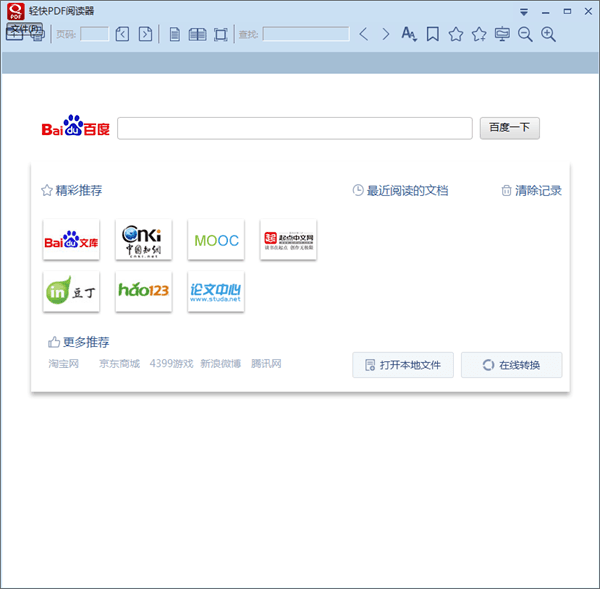
Task: Click the favorites star icon
Action: pos(456,34)
